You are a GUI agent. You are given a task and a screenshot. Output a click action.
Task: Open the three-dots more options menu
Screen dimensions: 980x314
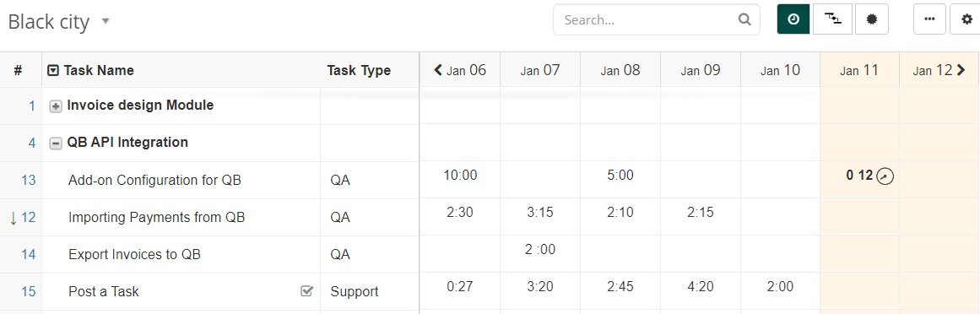929,19
